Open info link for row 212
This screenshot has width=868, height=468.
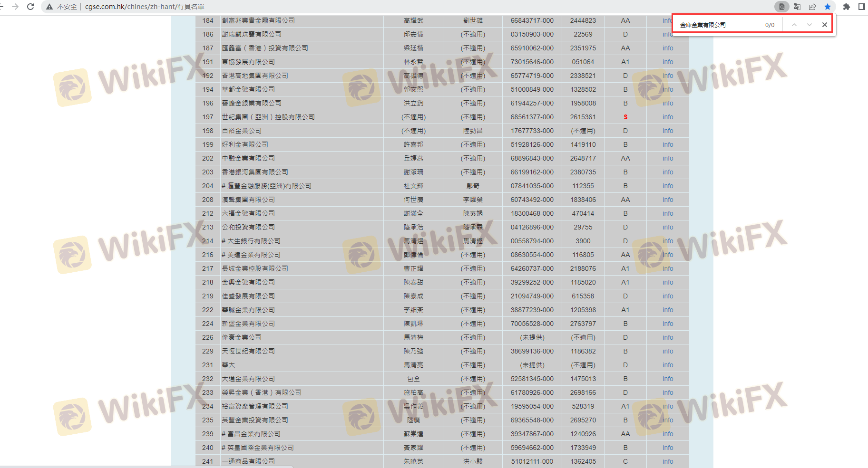coord(668,213)
